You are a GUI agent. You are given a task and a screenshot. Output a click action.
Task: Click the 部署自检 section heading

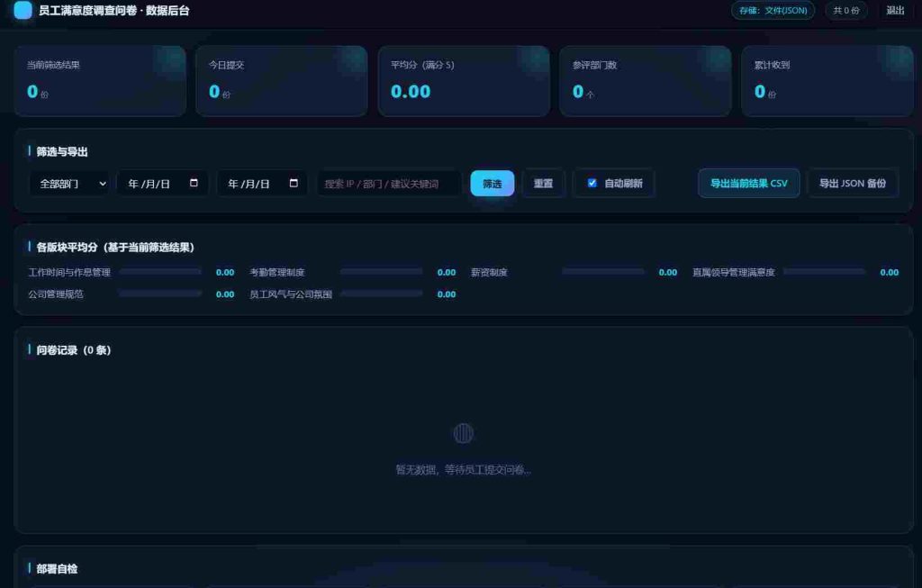[x=57, y=568]
